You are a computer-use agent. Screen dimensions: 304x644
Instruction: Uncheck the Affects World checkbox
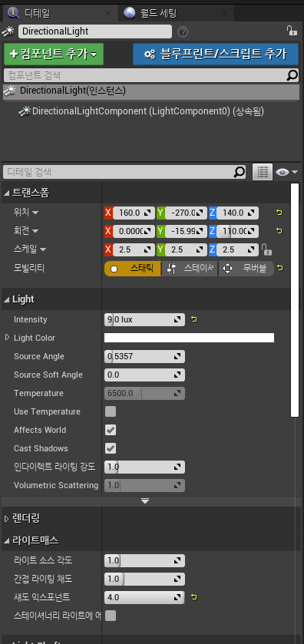(111, 430)
